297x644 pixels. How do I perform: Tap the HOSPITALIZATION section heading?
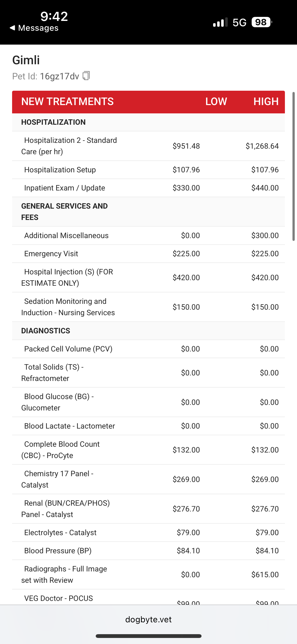[x=53, y=122]
